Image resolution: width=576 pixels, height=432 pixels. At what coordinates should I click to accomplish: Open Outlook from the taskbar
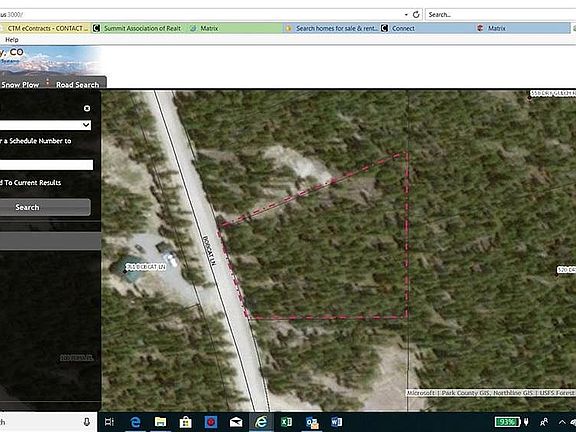pyautogui.click(x=312, y=422)
